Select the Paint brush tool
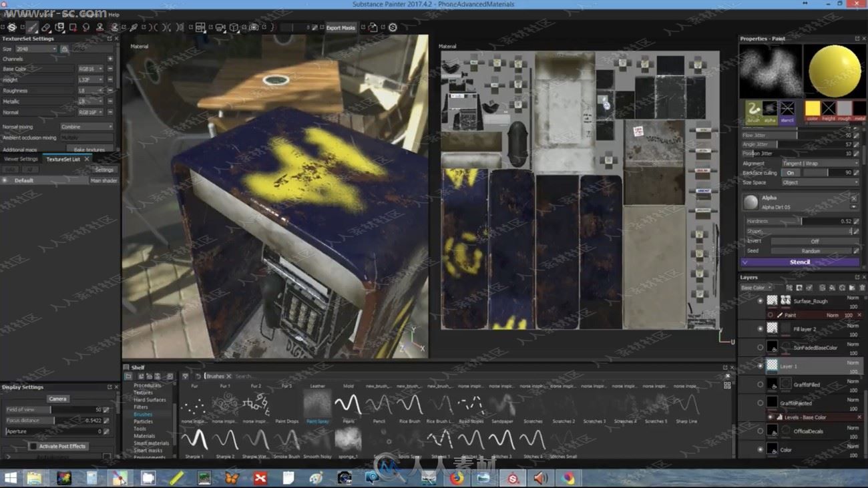Viewport: 868px width, 488px height. pyautogui.click(x=31, y=27)
